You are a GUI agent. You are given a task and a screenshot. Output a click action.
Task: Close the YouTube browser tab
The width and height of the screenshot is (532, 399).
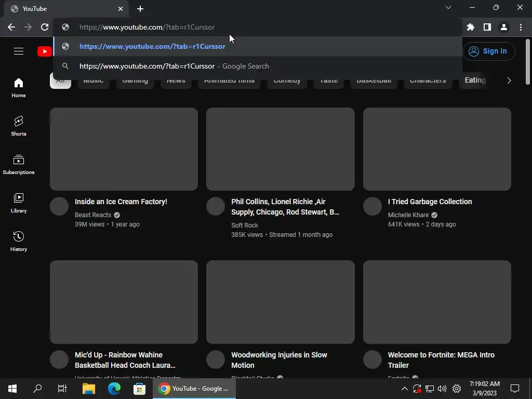coord(121,9)
